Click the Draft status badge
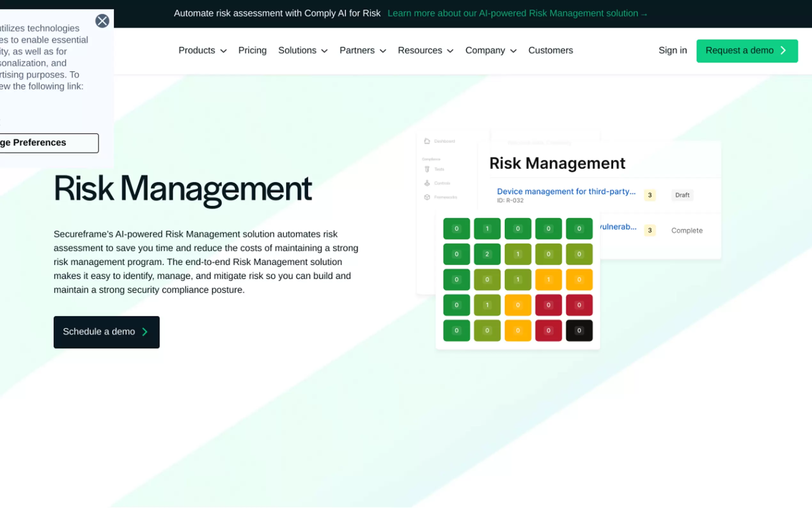Screen dimensions: 812x508 682,195
